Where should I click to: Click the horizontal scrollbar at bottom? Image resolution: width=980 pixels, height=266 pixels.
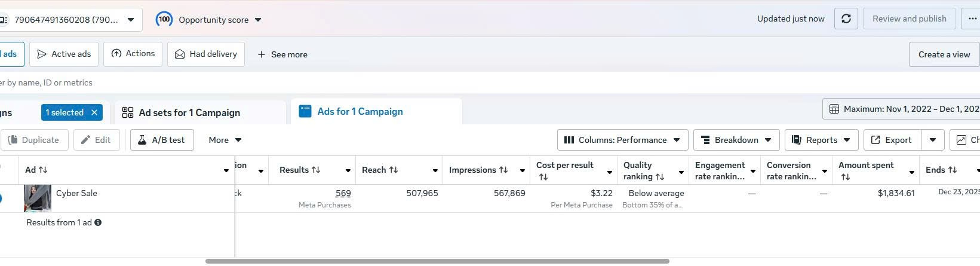pos(437,261)
